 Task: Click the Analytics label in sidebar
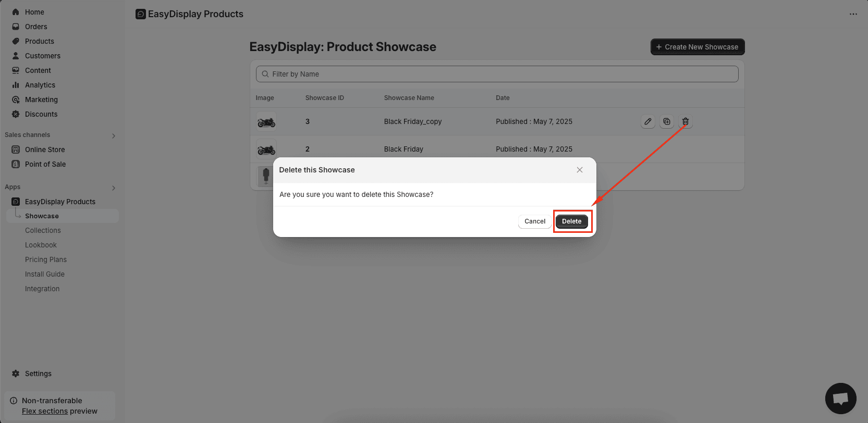click(x=40, y=85)
